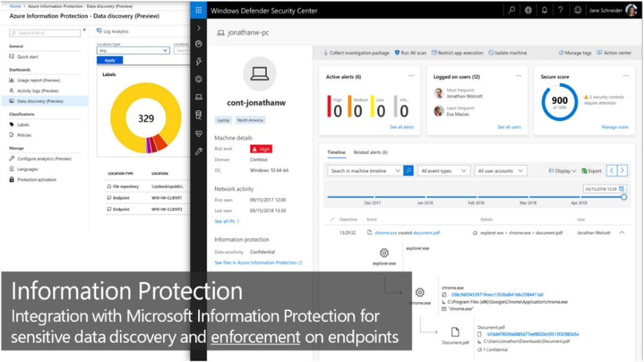This screenshot has height=362, width=644.
Task: Expand the Defender sidebar with the chevron
Action: pyautogui.click(x=199, y=28)
